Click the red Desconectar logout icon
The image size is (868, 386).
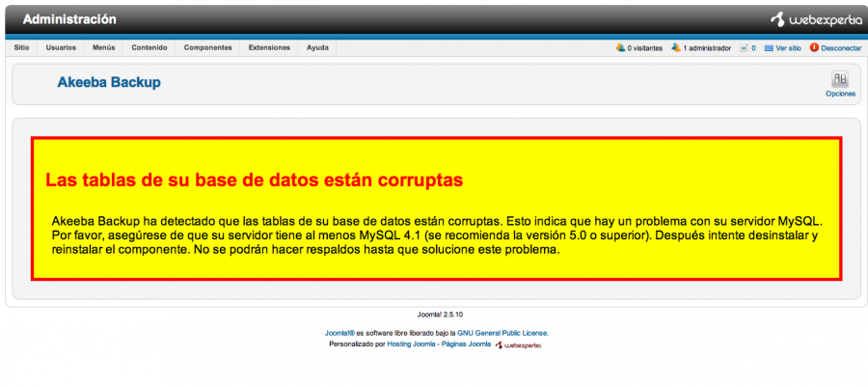coord(814,47)
